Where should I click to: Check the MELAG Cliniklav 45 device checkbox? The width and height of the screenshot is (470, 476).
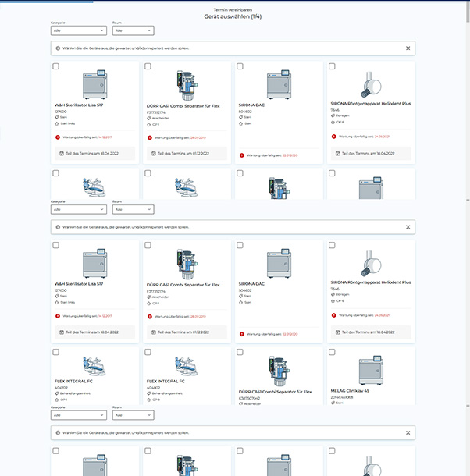333,353
